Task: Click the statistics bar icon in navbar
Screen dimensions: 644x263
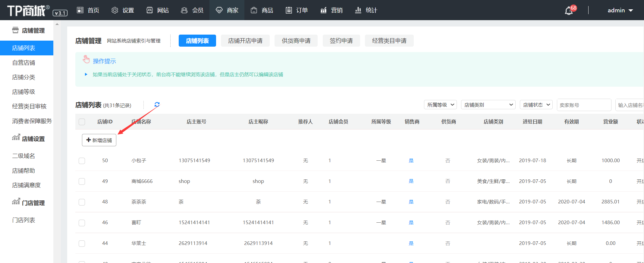Action: click(358, 10)
